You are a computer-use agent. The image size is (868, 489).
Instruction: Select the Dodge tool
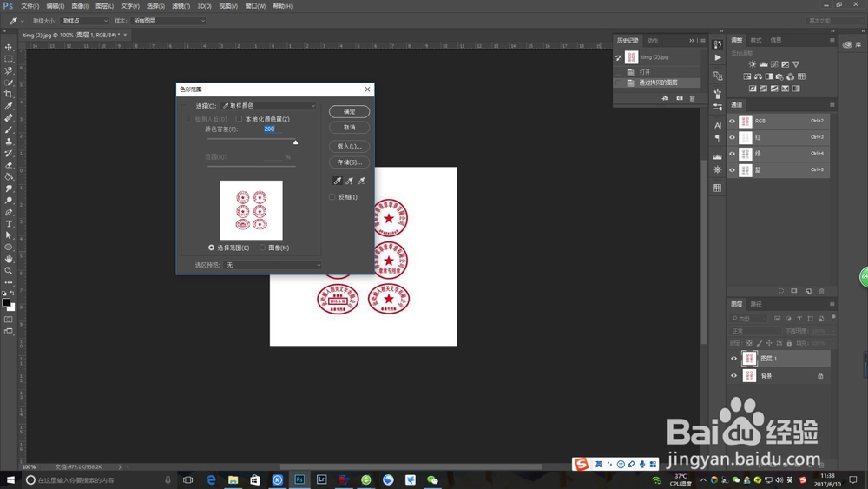pos(9,201)
